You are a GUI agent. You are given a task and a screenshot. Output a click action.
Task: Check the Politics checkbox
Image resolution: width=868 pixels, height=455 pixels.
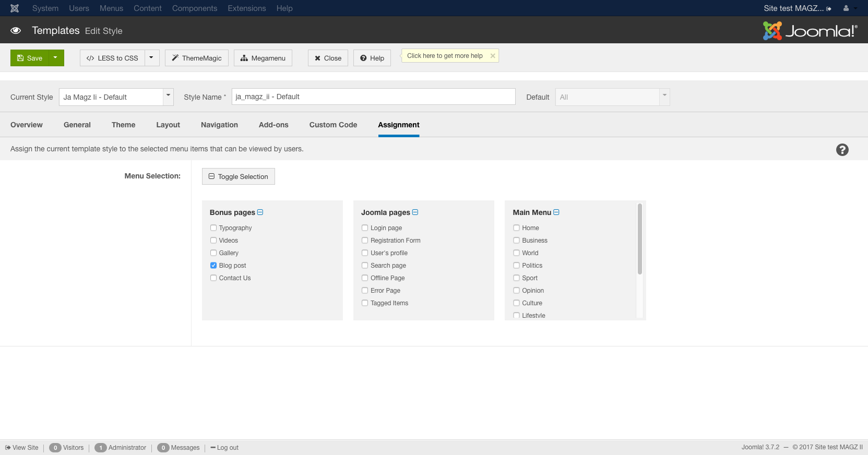coord(516,265)
